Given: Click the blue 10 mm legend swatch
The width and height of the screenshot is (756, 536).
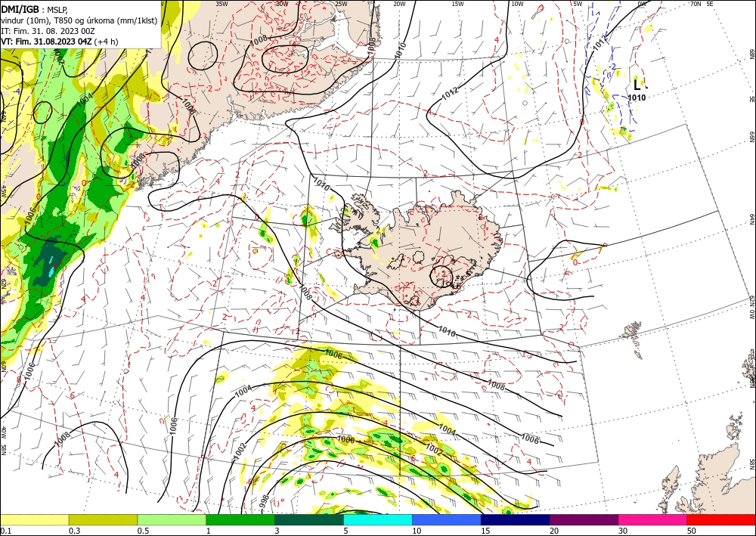Looking at the screenshot, I should (x=447, y=519).
